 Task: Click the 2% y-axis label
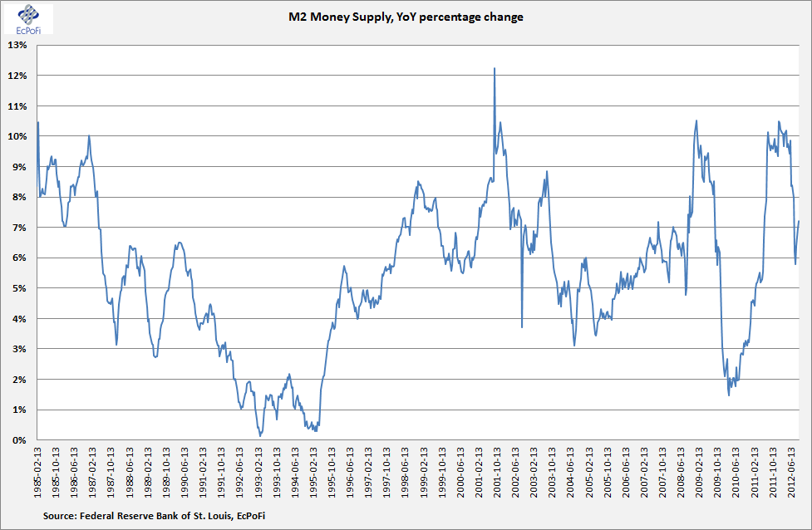coord(20,380)
